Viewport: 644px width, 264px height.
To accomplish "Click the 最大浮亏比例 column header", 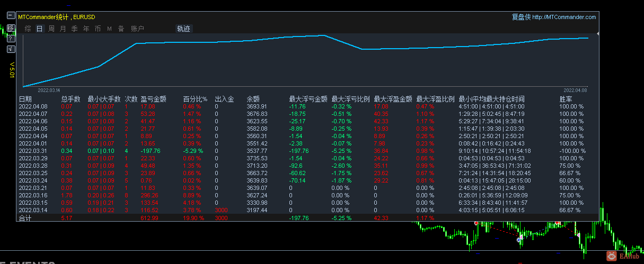I will click(351, 99).
